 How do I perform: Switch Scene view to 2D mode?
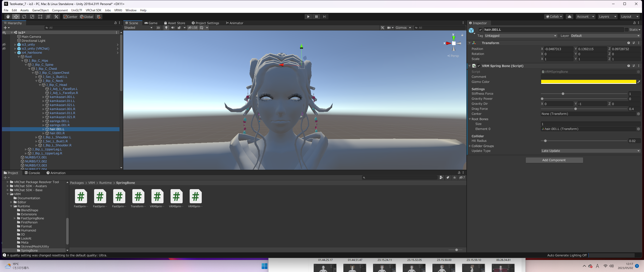click(158, 28)
